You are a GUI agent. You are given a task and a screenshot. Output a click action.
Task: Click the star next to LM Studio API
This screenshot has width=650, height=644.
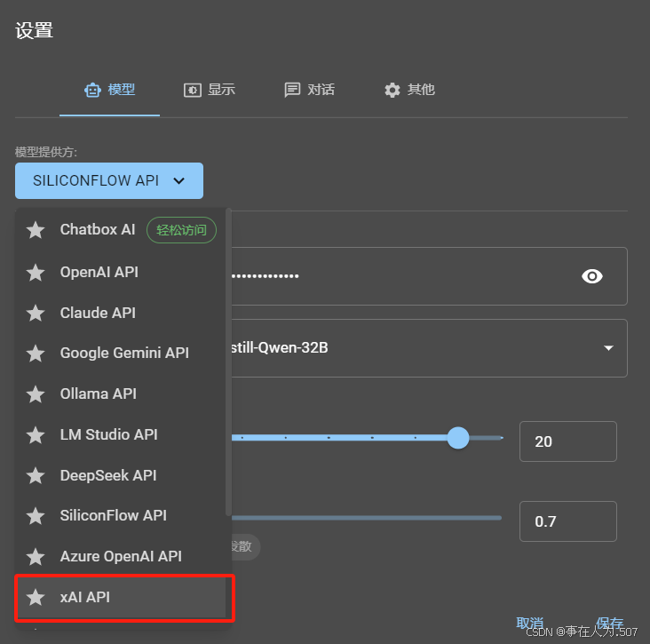pyautogui.click(x=36, y=435)
